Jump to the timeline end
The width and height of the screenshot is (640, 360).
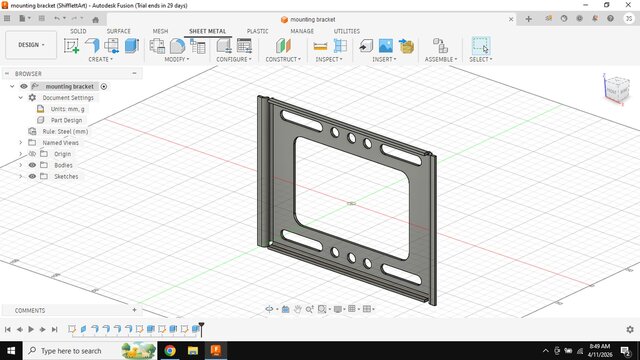(x=54, y=329)
